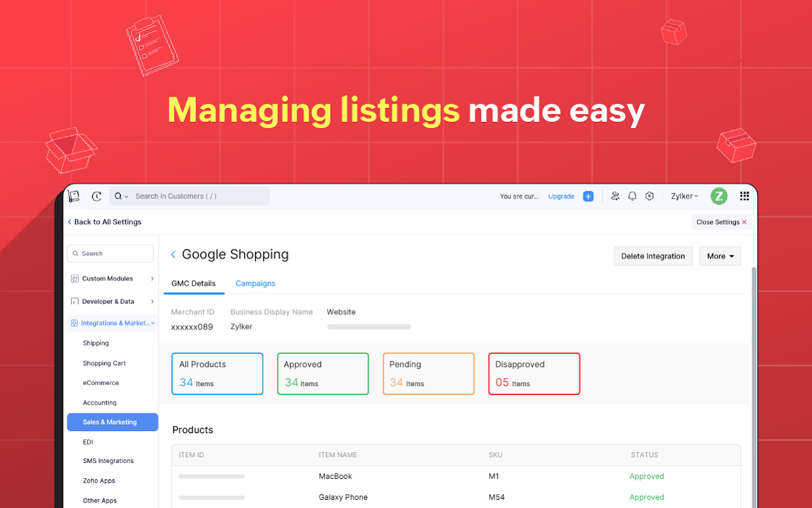Screen dimensions: 812x508
Task: Click the Search in Customers field
Action: click(x=189, y=196)
